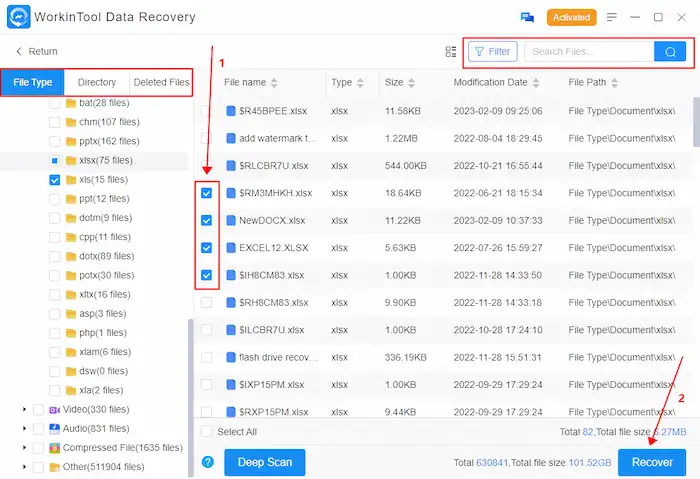
Task: Check the pptx(162 files) folder checkbox
Action: click(54, 142)
